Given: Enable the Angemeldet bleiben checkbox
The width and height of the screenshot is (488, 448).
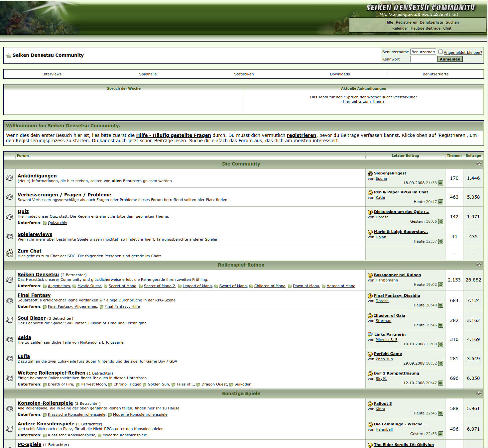Looking at the screenshot, I should coord(440,52).
